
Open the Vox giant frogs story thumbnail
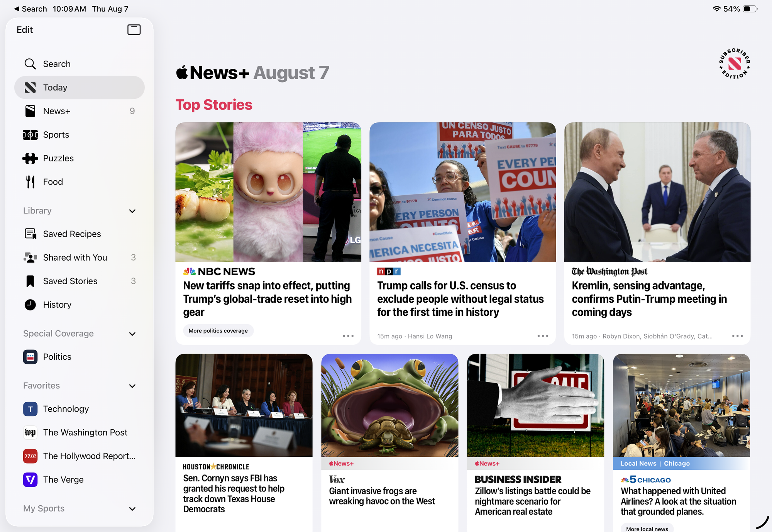tap(389, 405)
